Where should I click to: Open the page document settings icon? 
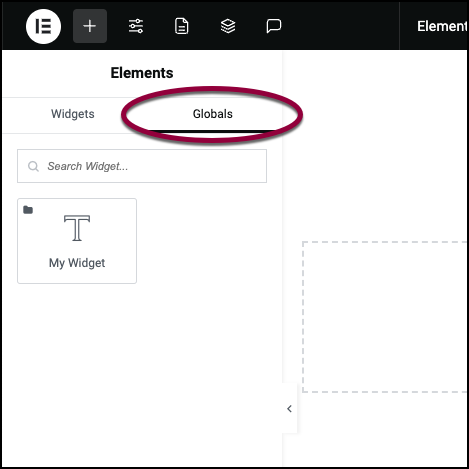pos(182,26)
